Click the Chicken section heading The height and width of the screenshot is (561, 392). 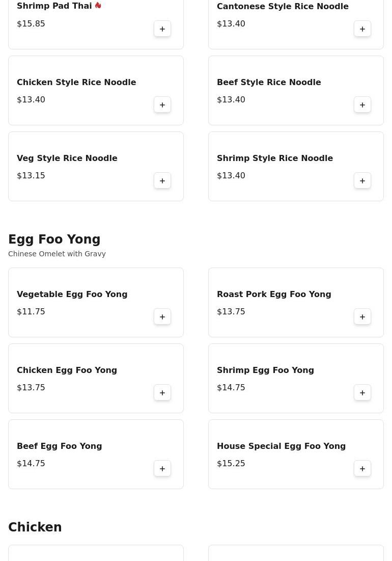tap(35, 527)
